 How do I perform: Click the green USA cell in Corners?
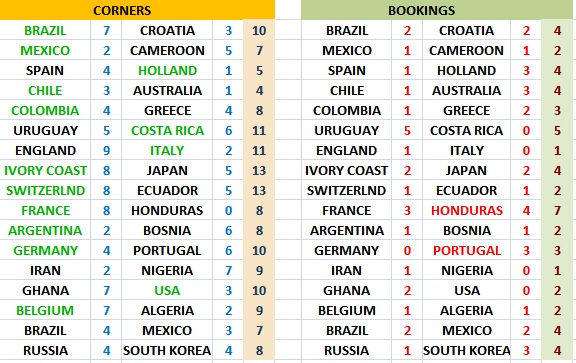point(167,291)
